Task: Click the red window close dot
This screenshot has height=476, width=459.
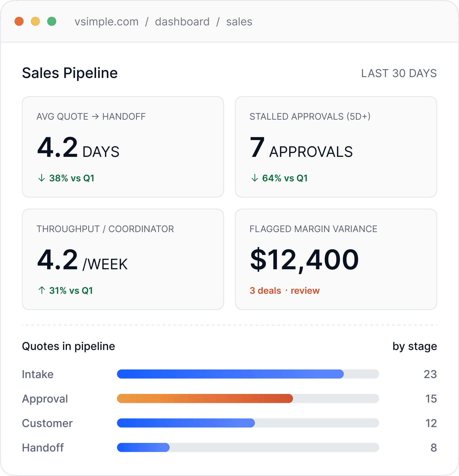Action: point(19,21)
